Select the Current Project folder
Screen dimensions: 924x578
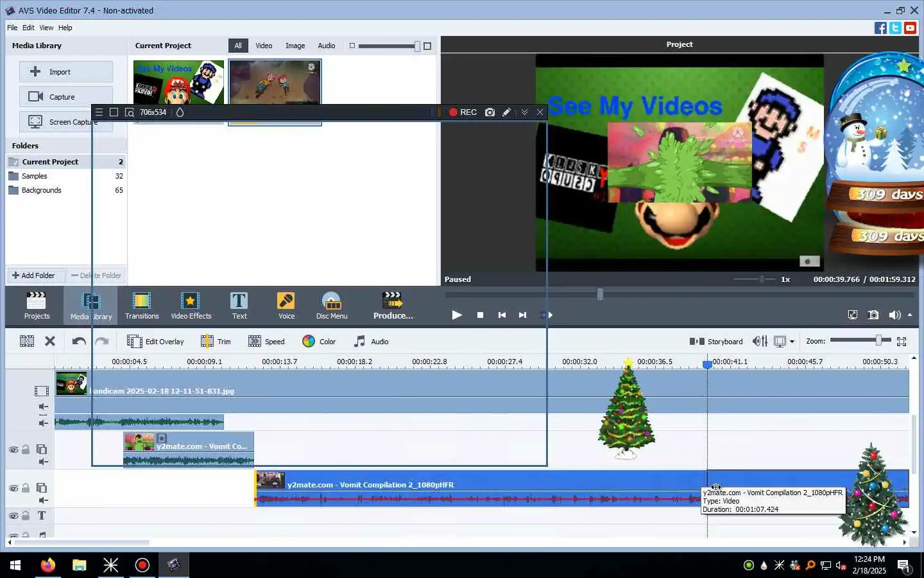(66, 162)
